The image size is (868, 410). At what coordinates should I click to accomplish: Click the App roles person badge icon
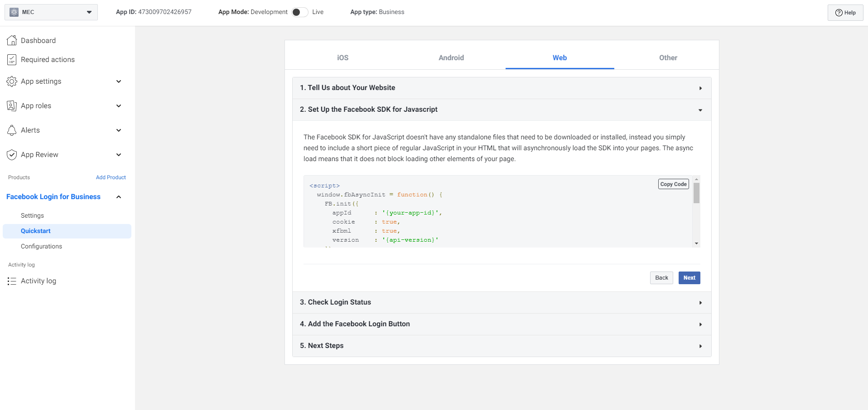tap(12, 106)
